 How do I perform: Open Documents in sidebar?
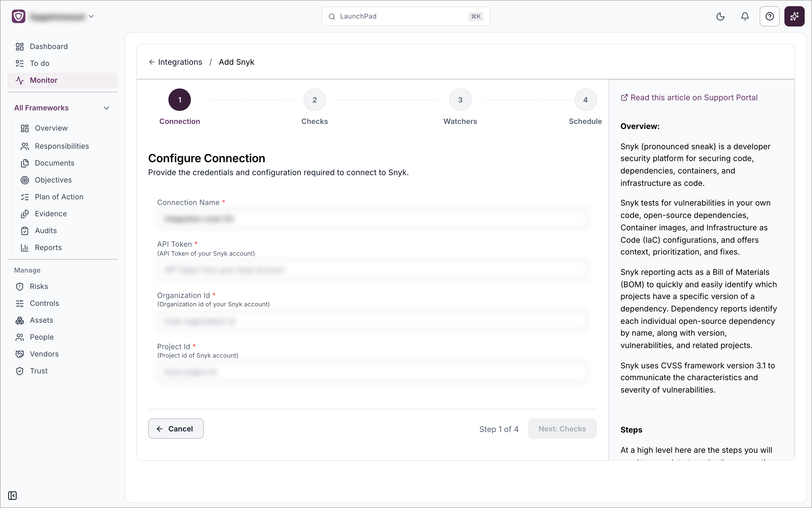(54, 163)
